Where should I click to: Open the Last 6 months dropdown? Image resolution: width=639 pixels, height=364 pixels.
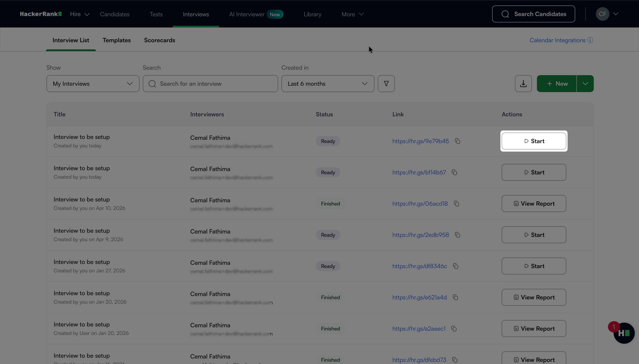pos(328,83)
